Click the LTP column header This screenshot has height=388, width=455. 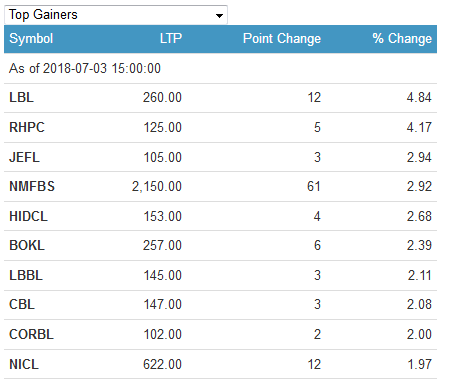point(171,39)
